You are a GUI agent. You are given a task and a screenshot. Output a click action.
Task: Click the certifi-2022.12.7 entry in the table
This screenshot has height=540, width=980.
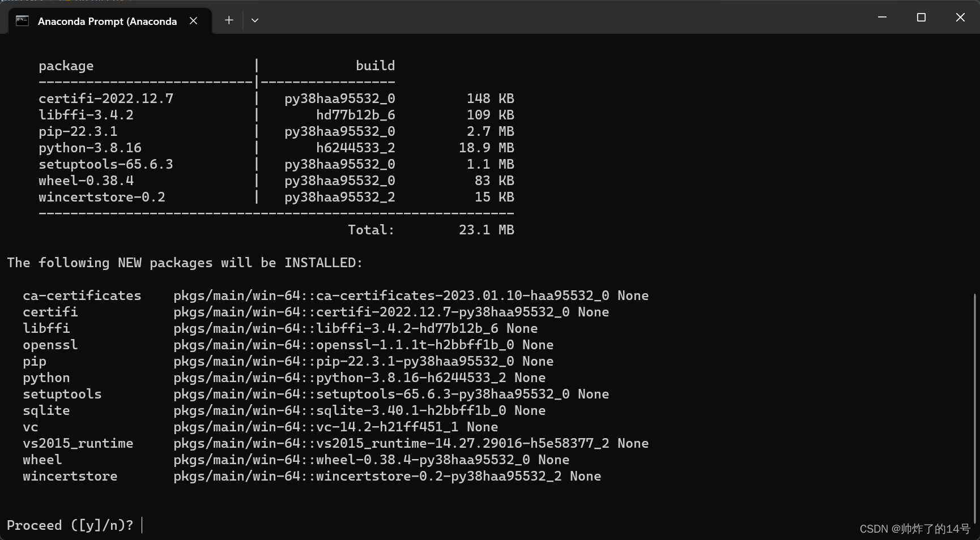[x=106, y=98]
